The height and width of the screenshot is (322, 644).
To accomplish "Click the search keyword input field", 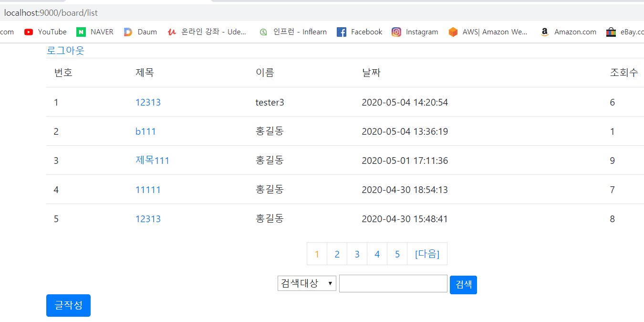I will pos(393,283).
